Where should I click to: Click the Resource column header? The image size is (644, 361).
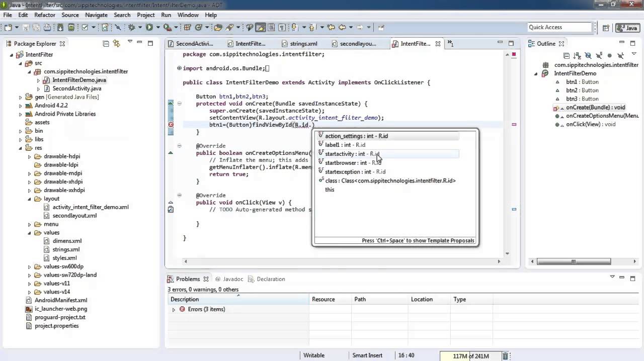(x=330, y=299)
